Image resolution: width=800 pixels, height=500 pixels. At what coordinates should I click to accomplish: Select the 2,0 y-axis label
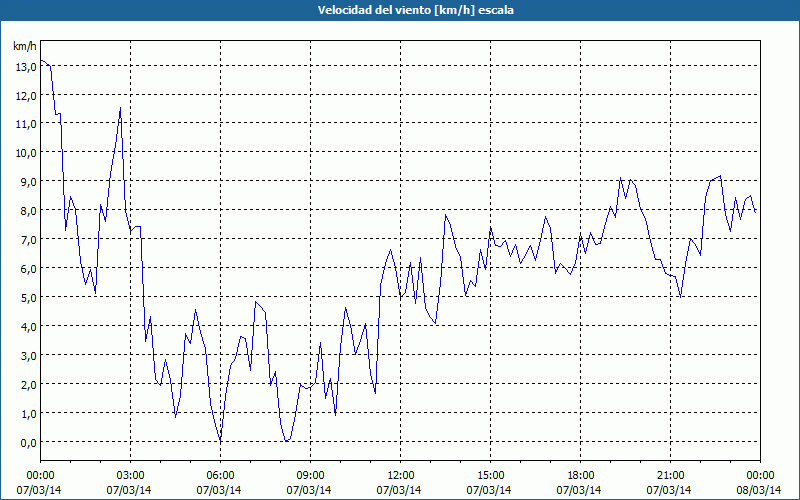click(x=29, y=385)
